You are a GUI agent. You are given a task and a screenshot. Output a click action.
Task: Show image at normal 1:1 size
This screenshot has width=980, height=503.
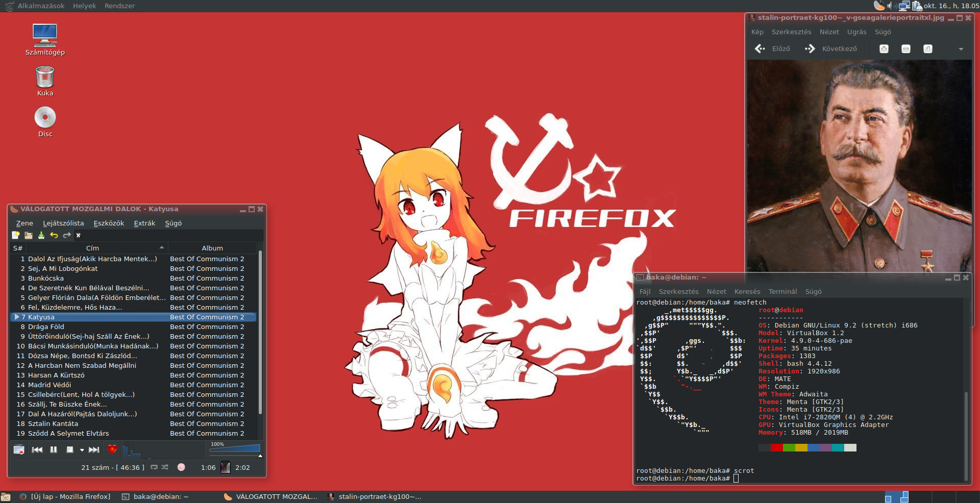928,49
